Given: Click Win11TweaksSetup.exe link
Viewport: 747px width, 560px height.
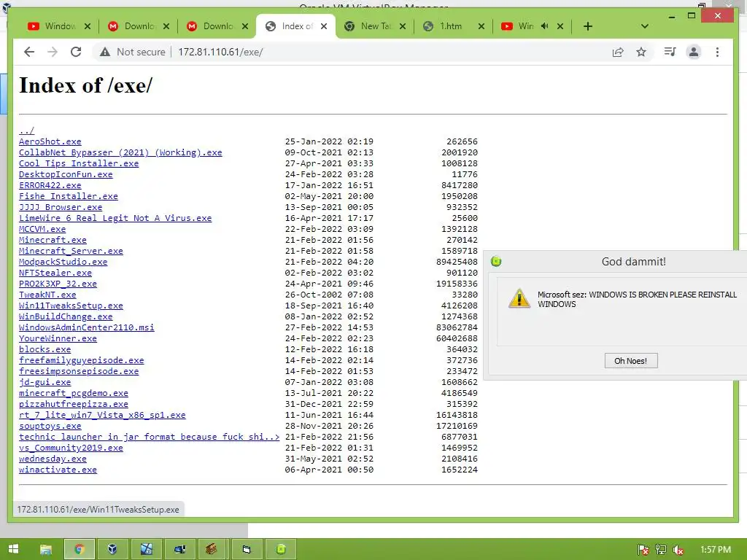Looking at the screenshot, I should click(x=71, y=306).
